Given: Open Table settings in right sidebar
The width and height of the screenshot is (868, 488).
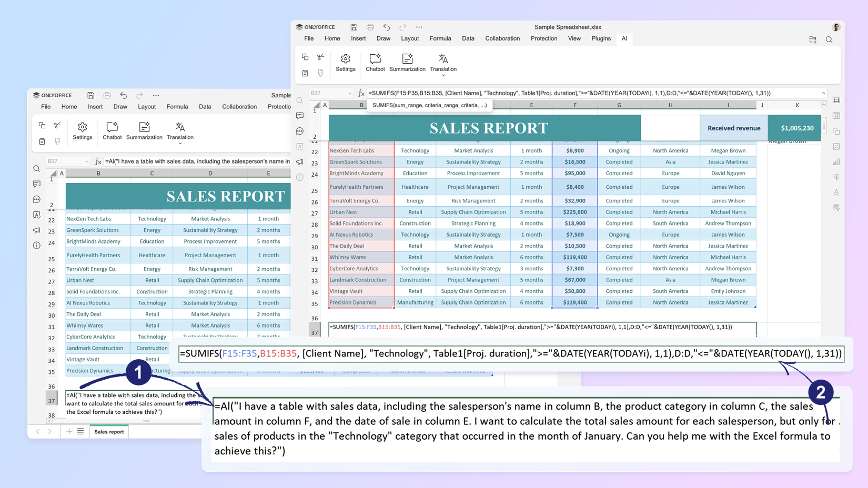Looking at the screenshot, I should (836, 116).
